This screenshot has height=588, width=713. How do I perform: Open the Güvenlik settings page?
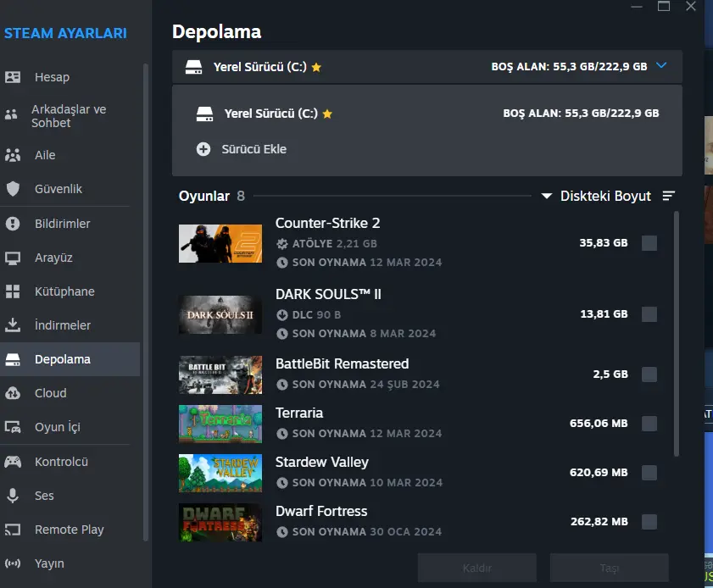pos(70,189)
